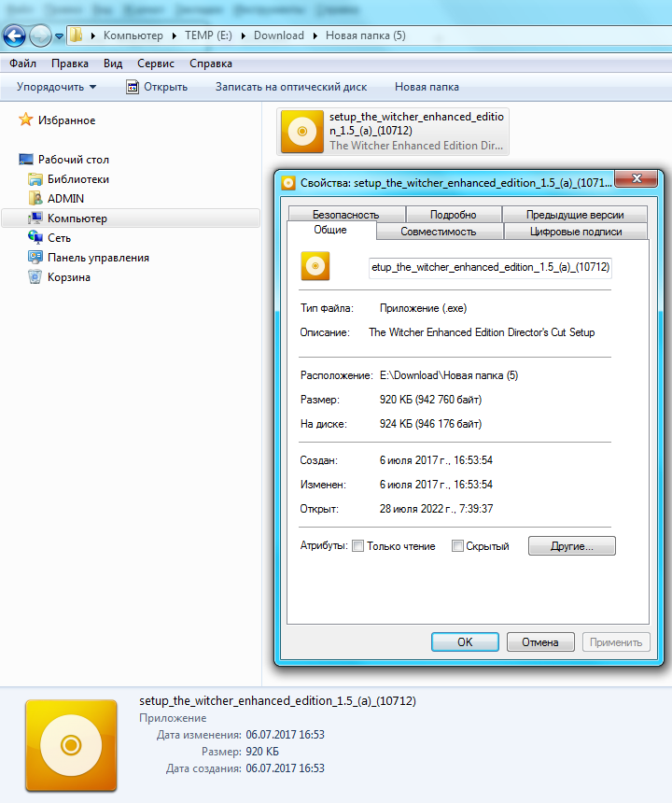672x803 pixels.
Task: Click the Открыть toolbar icon
Action: [x=133, y=87]
